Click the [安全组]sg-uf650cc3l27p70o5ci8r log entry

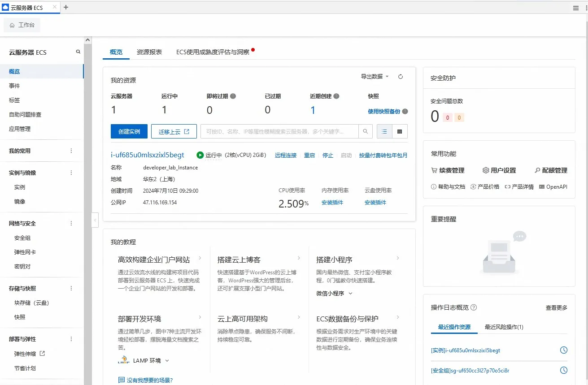[470, 371]
